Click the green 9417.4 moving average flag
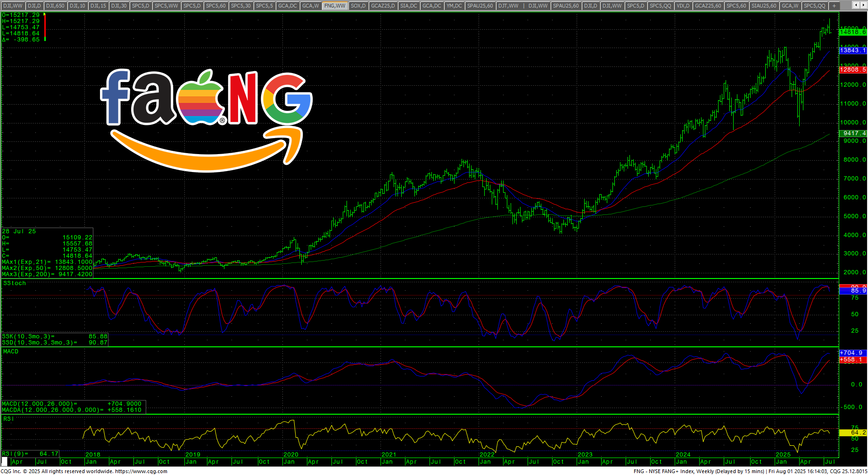The height and width of the screenshot is (475, 868). (x=853, y=133)
